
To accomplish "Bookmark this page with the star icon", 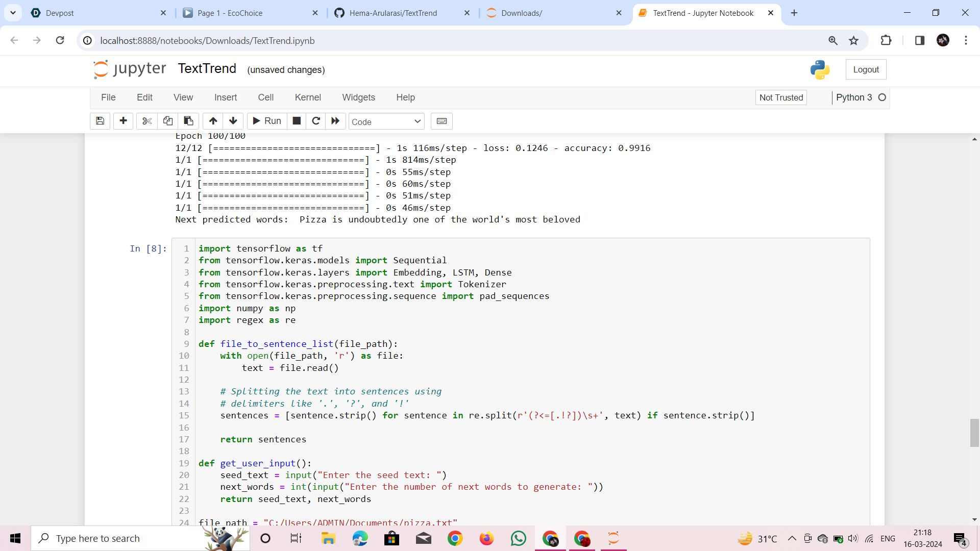I will coord(853,40).
